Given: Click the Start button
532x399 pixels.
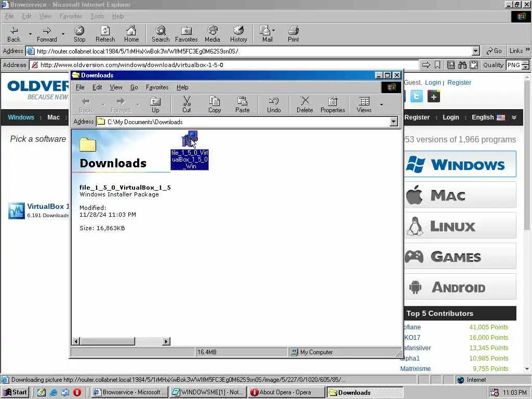Looking at the screenshot, I should [x=15, y=392].
